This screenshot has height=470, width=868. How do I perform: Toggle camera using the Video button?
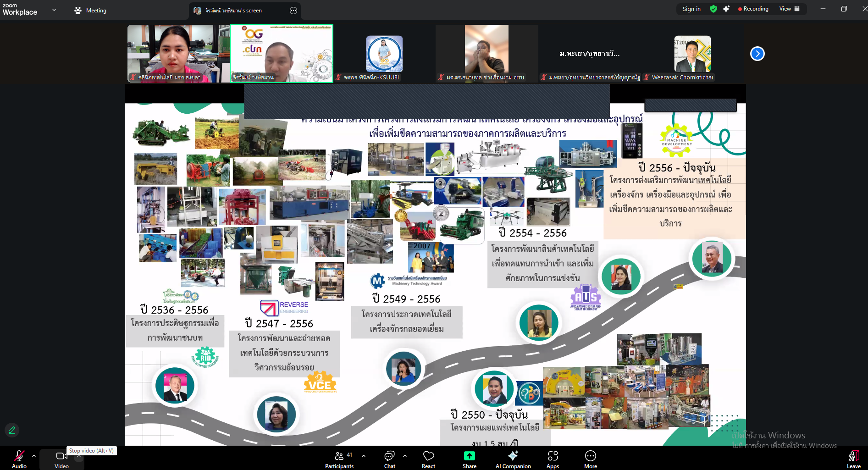[61, 459]
